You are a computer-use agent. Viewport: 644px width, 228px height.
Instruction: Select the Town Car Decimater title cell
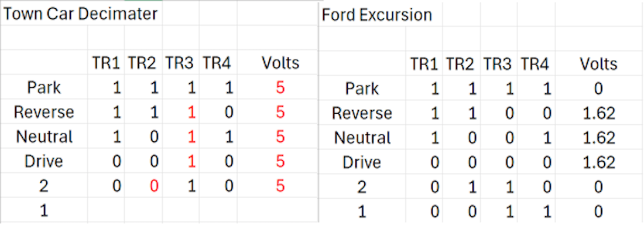click(81, 14)
